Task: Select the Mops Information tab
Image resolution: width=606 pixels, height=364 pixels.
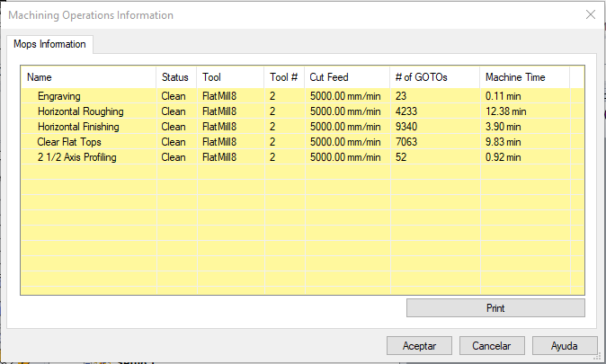Action: 50,44
